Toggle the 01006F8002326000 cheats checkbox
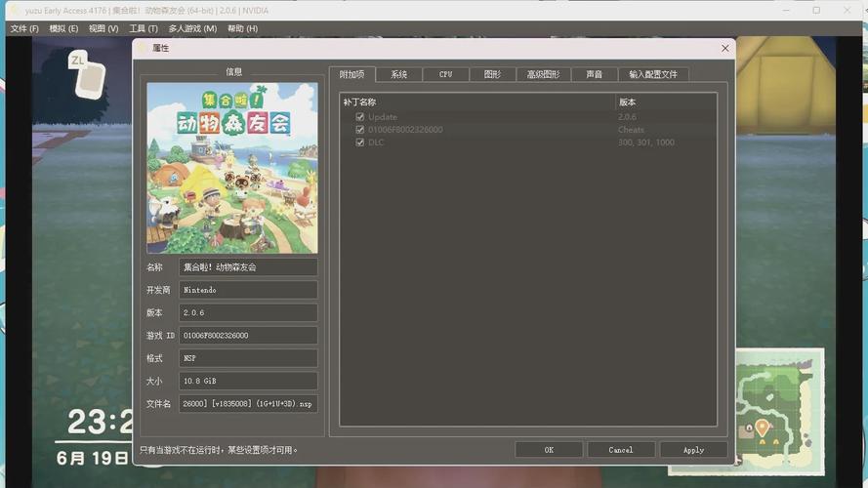 (x=360, y=130)
